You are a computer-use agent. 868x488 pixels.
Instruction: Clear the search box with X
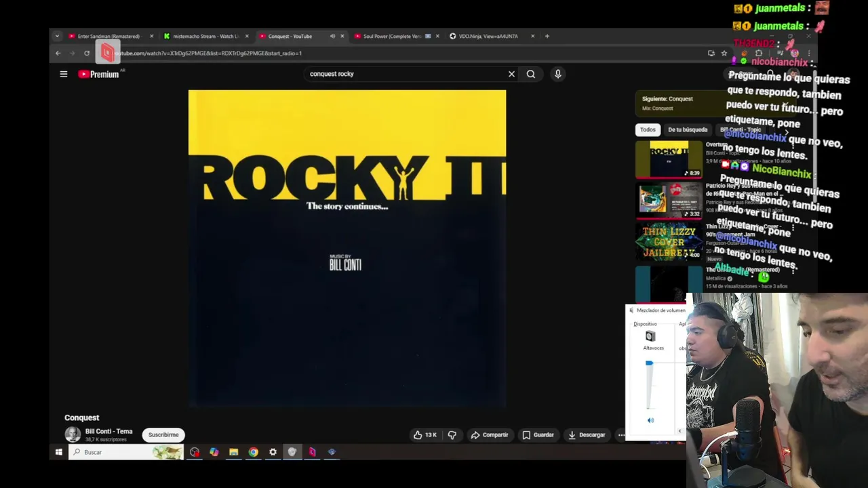511,74
